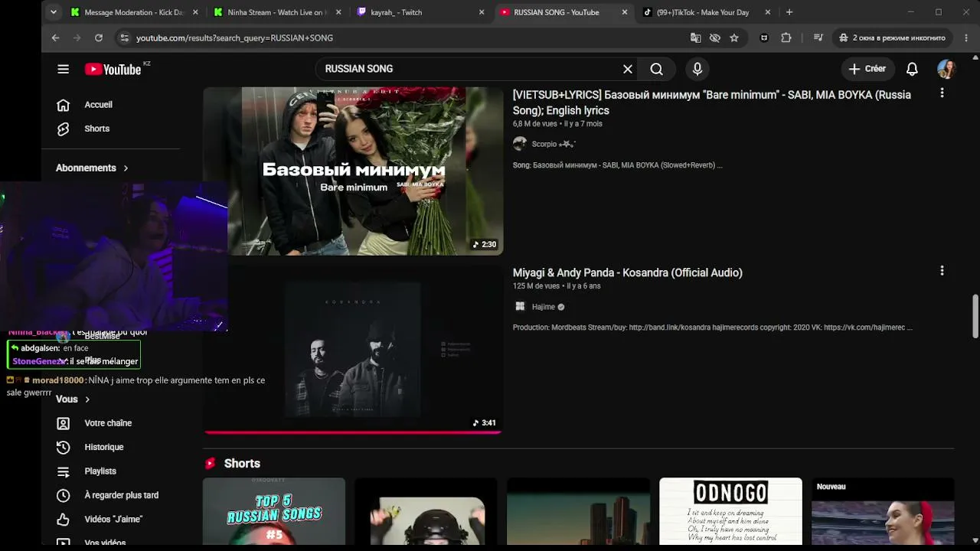Switch to the TikTok Make Your Day tab
Image resolution: width=980 pixels, height=551 pixels.
pyautogui.click(x=707, y=12)
